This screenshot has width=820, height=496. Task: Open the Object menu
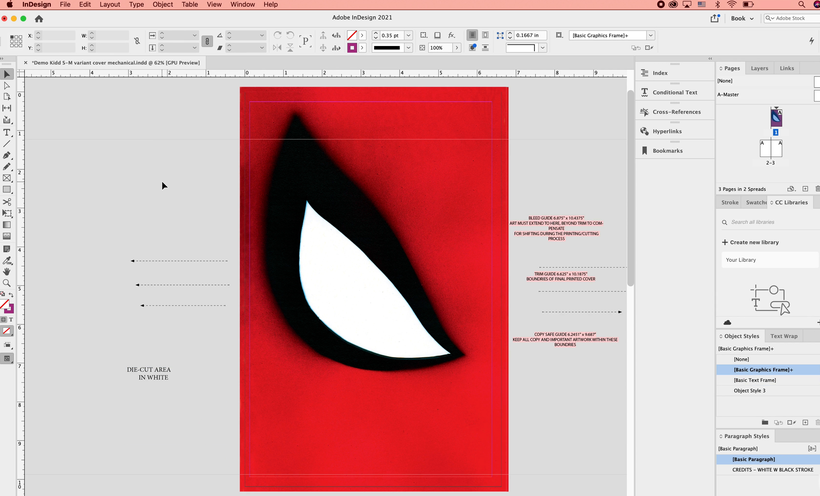[163, 4]
